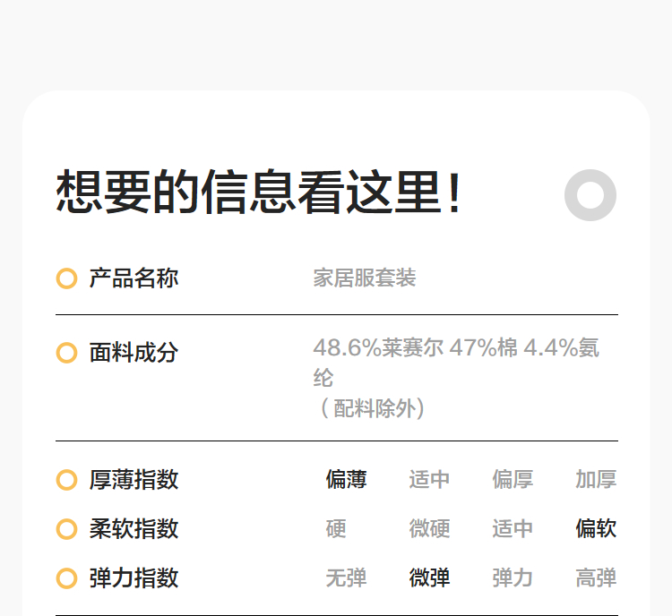Pick 偏厚 in thickness row

[513, 480]
